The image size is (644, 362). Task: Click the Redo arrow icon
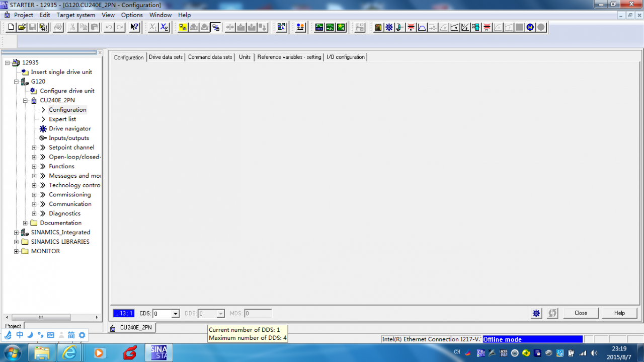(x=120, y=27)
